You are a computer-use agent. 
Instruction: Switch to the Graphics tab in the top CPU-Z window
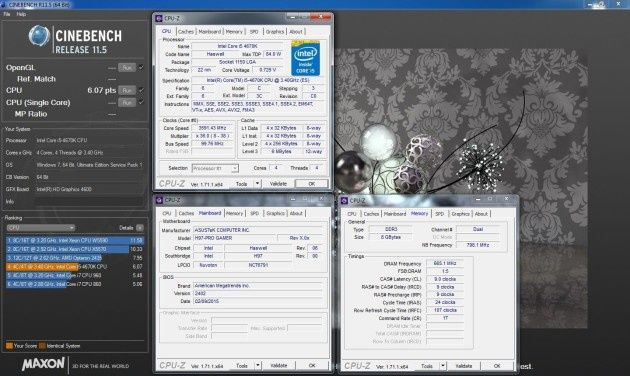pos(275,31)
